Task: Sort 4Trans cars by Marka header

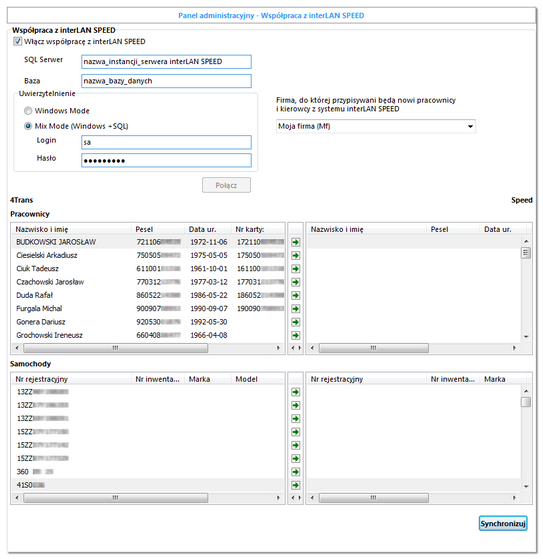Action: click(208, 379)
